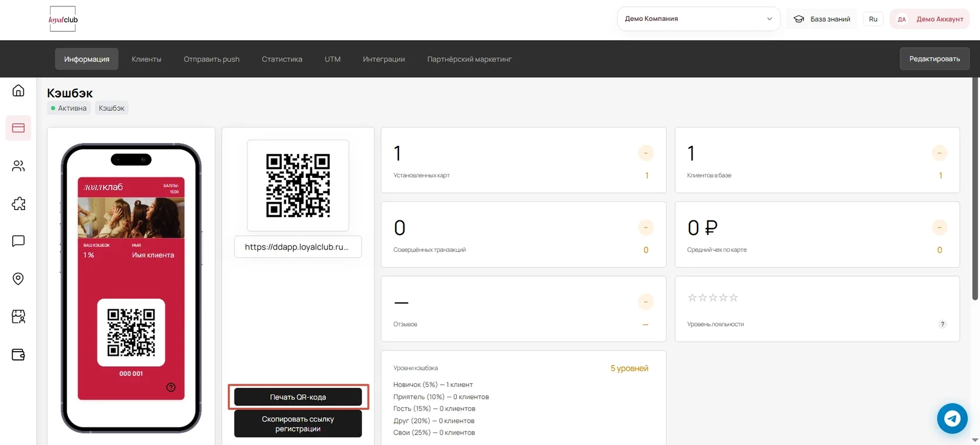
Task: Switch to the Клиенты tab
Action: (x=146, y=59)
